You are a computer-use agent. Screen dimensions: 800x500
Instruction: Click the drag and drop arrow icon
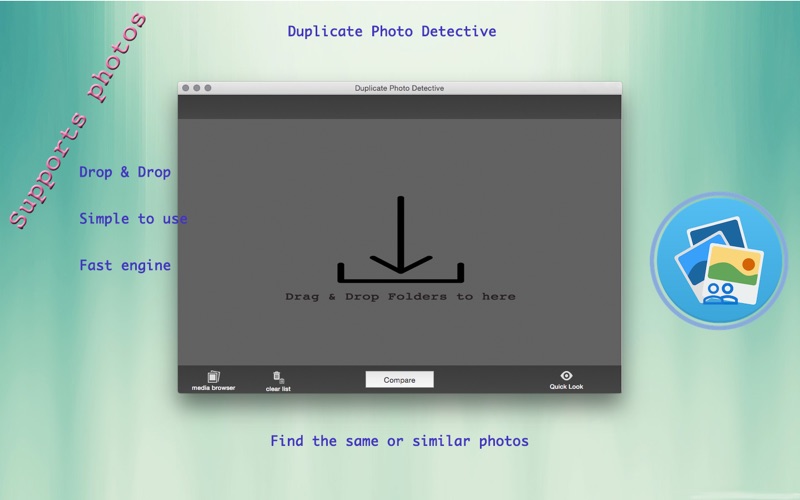point(401,239)
